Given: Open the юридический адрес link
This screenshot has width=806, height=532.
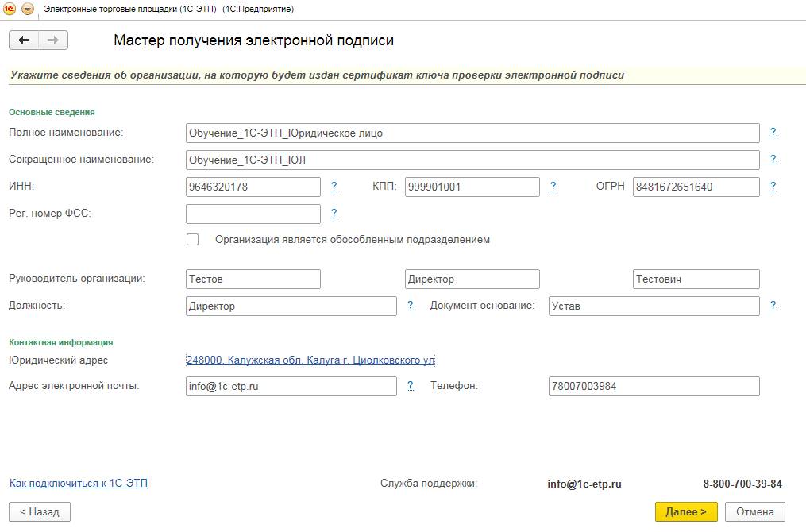Looking at the screenshot, I should [310, 360].
